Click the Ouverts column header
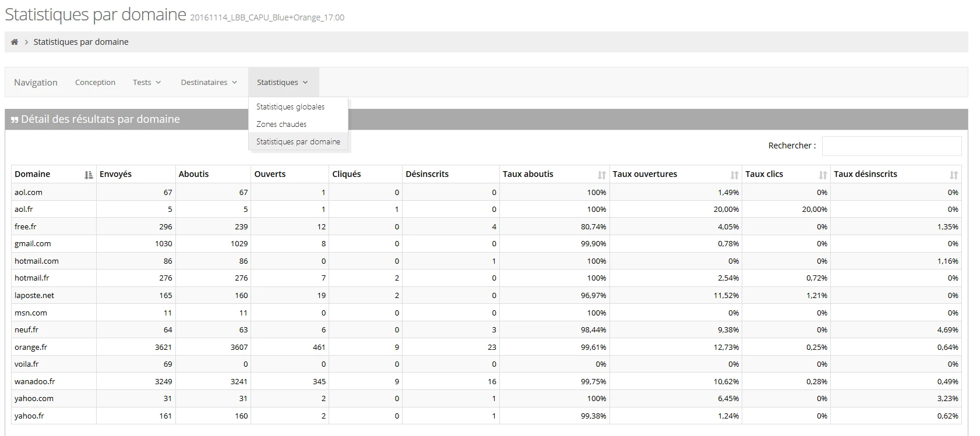This screenshot has height=436, width=980. (270, 174)
